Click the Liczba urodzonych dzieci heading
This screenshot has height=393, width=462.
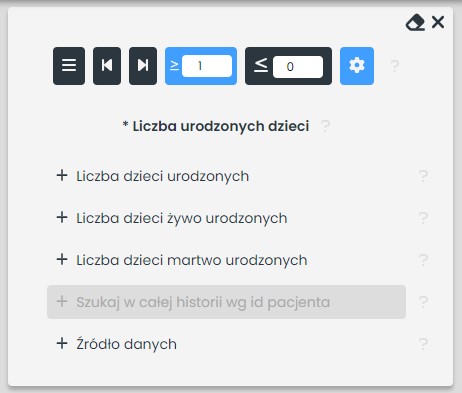(x=216, y=126)
